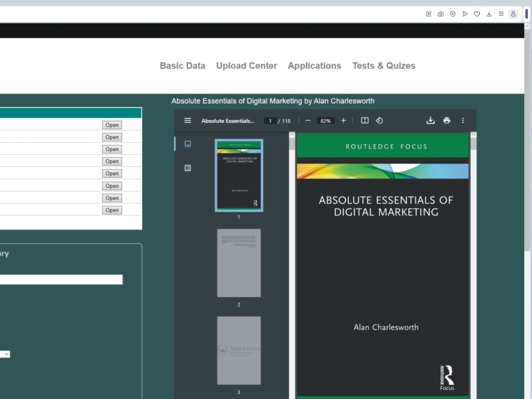
Task: Click the Routledge Focus logo on cover
Action: [x=447, y=378]
